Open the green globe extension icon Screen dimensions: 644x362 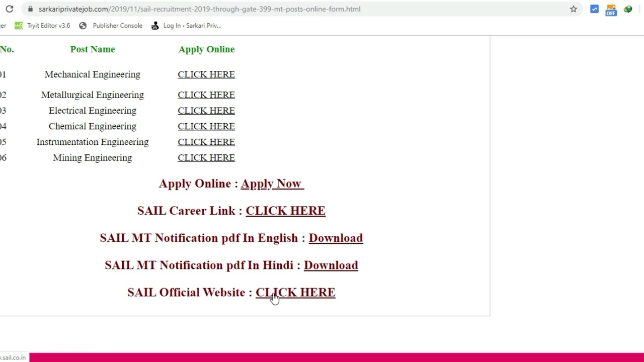click(x=628, y=9)
